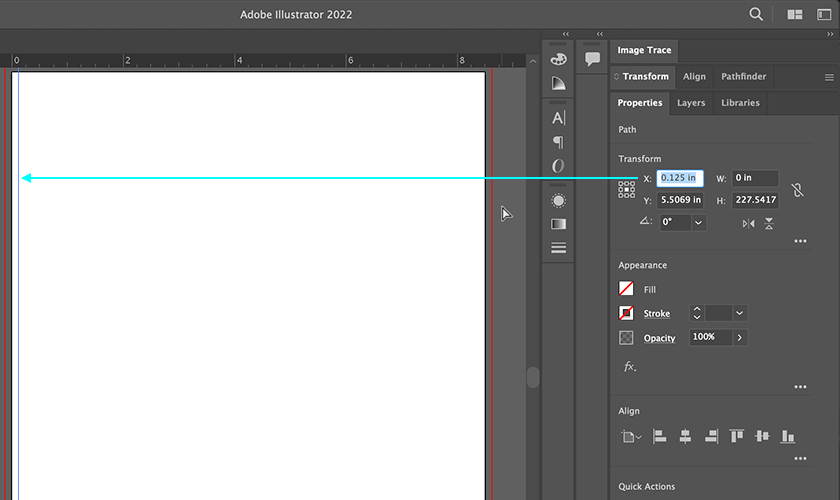Image resolution: width=840 pixels, height=500 pixels.
Task: Select the Transform panel tab
Action: [646, 77]
